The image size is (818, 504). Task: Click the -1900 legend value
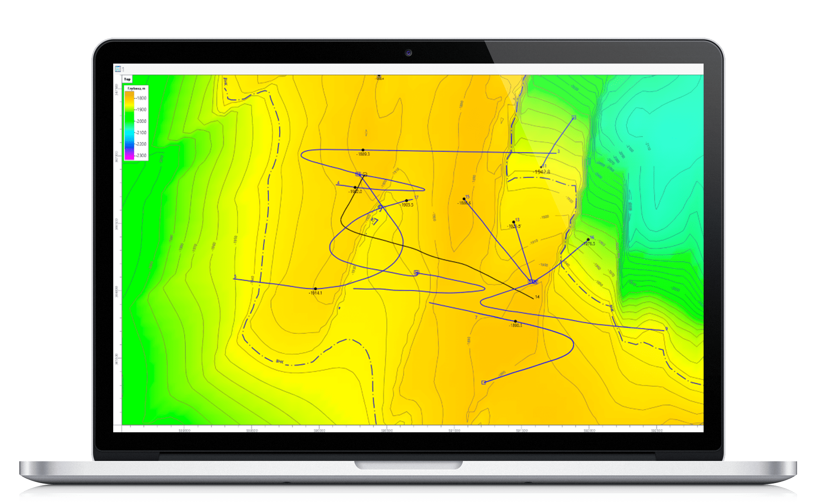tap(141, 110)
